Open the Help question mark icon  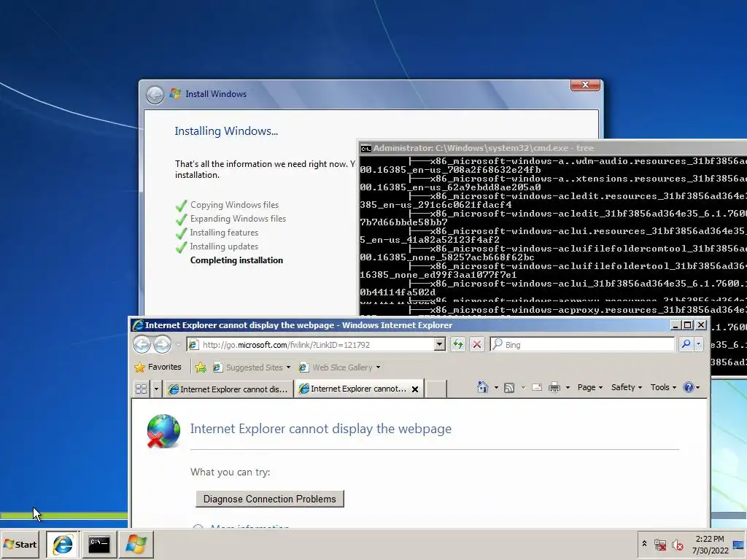click(x=688, y=387)
